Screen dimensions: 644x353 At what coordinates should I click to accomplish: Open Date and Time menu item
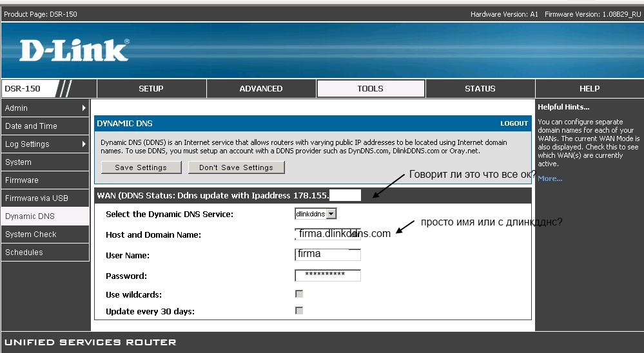coord(45,126)
